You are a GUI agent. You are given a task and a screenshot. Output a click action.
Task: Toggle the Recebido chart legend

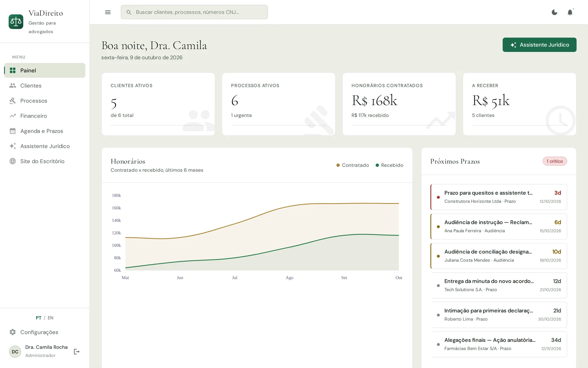(389, 165)
